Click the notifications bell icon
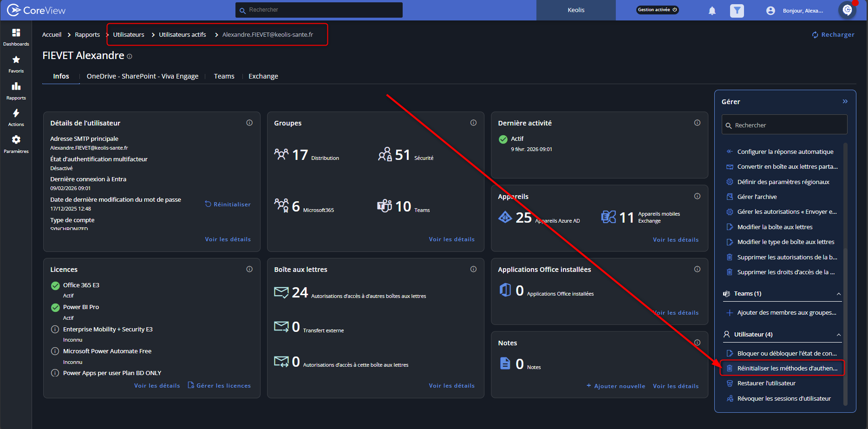Image resolution: width=868 pixels, height=429 pixels. [x=712, y=10]
